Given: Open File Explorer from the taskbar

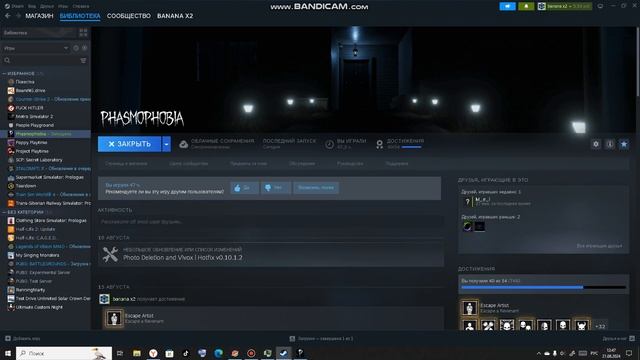Looking at the screenshot, I should (x=137, y=353).
